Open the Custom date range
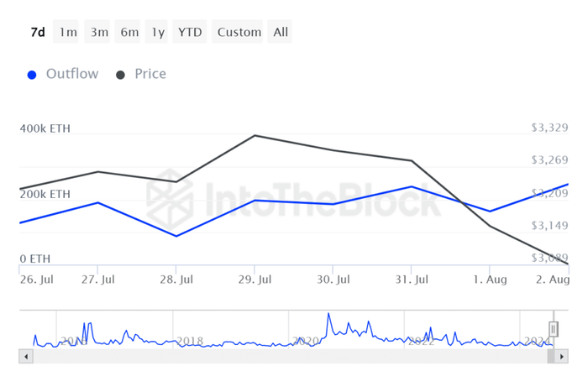The height and width of the screenshot is (392, 588). tap(239, 32)
